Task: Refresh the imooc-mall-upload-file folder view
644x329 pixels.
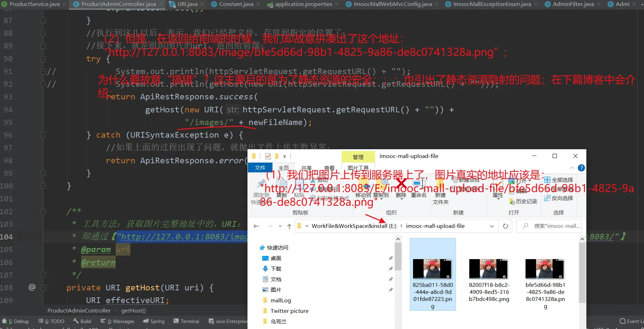Action: coord(505,226)
